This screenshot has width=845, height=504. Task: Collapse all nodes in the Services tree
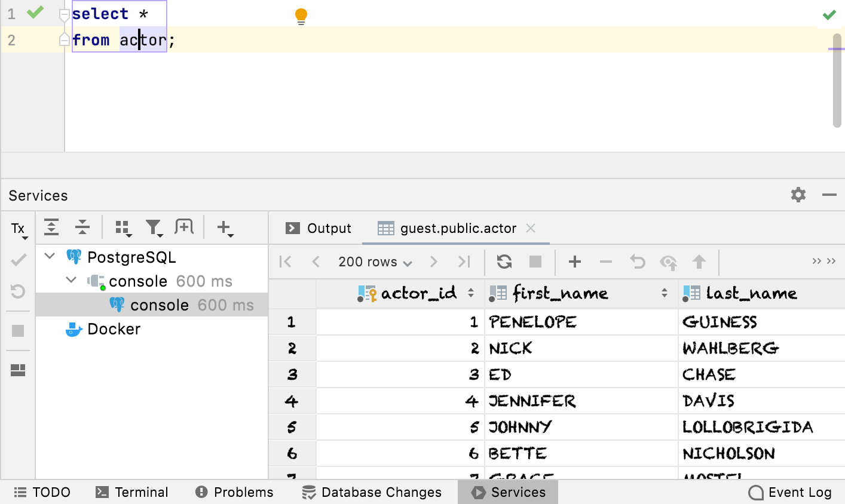click(82, 228)
